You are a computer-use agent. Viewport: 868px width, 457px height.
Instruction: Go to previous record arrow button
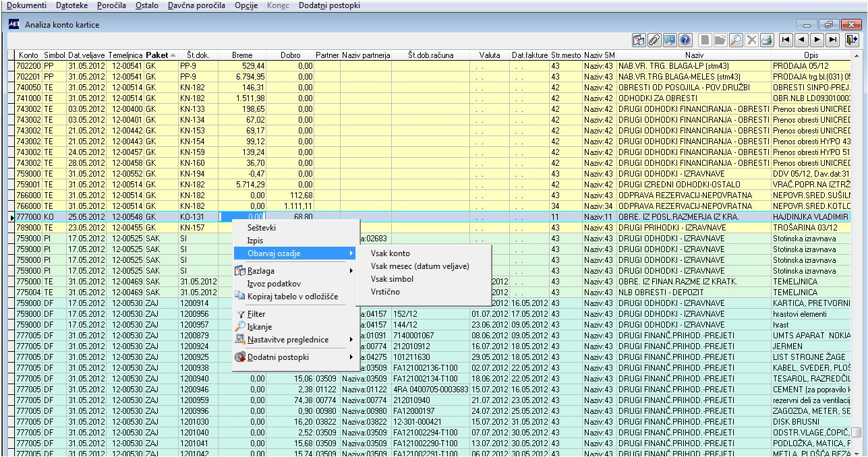[801, 40]
